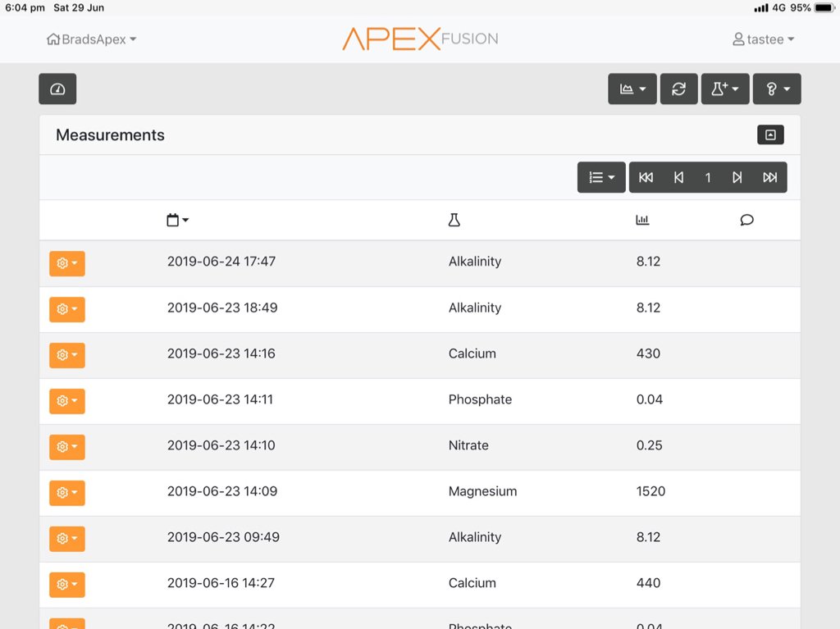Tap the cellular signal bars icon
The height and width of the screenshot is (629, 840).
click(760, 8)
